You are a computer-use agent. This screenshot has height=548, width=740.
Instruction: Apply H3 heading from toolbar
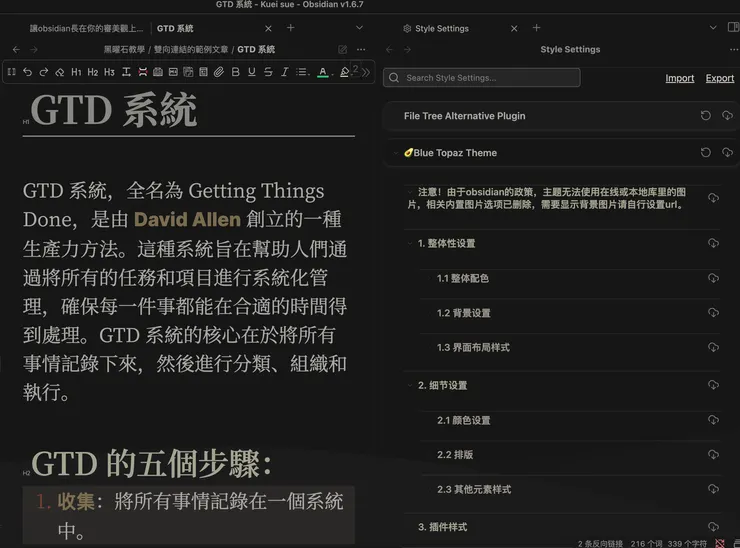click(109, 72)
